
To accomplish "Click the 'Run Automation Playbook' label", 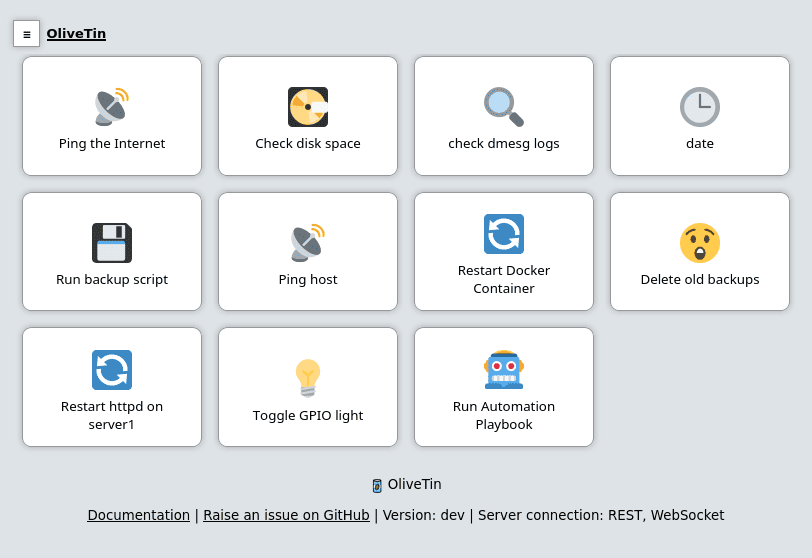I will point(504,416).
